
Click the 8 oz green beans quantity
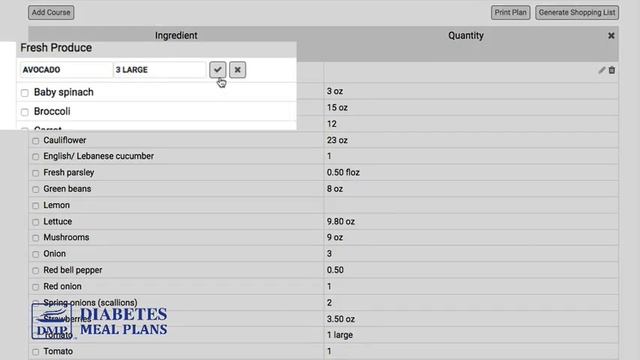[335, 189]
